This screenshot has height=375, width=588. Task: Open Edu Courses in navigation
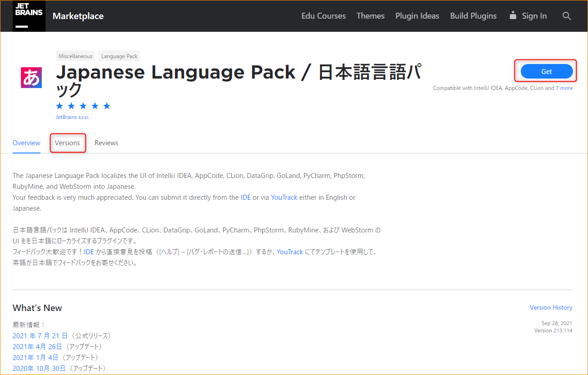(x=323, y=16)
